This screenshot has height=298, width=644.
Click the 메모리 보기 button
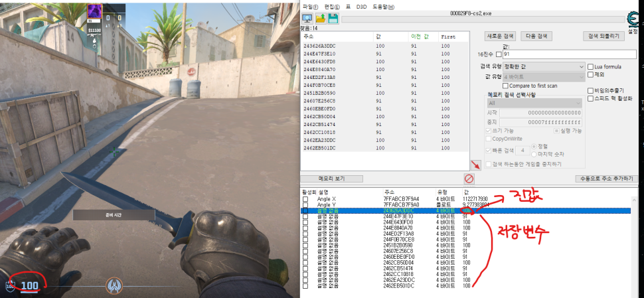pos(332,179)
